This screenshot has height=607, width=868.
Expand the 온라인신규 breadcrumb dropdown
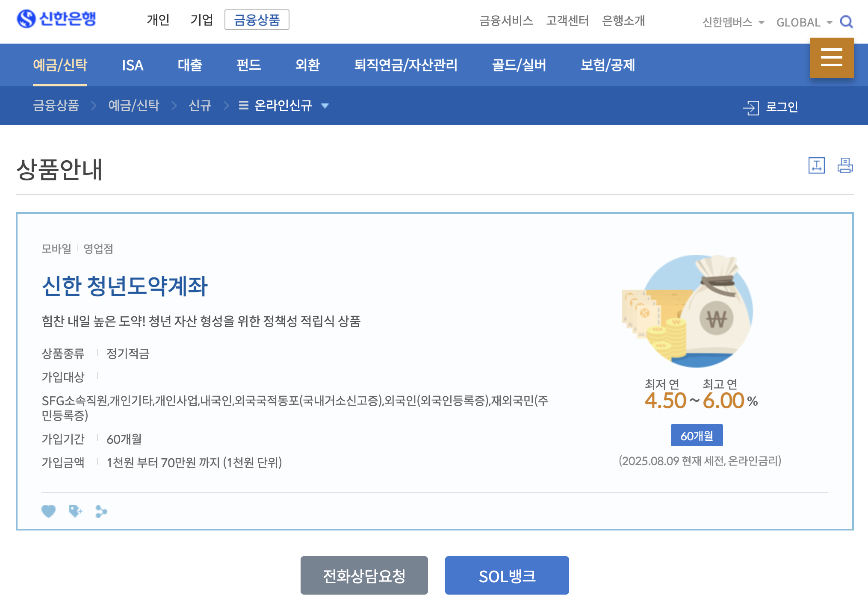(x=284, y=106)
